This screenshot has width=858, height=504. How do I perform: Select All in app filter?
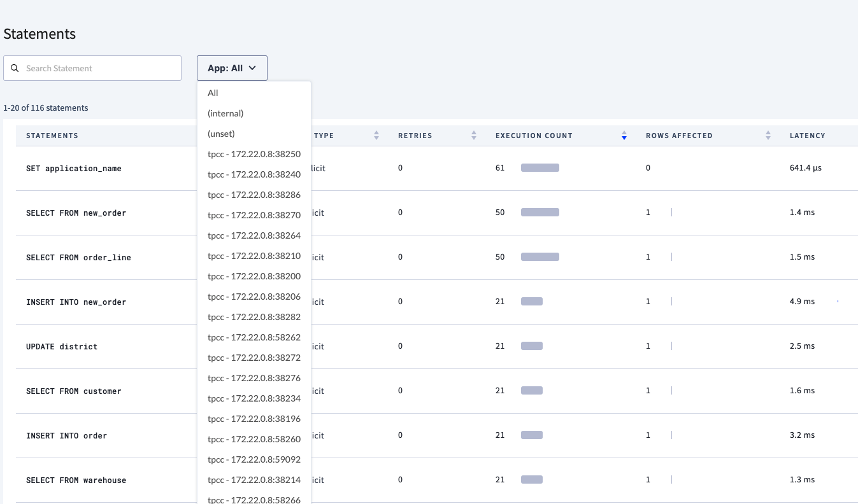coord(213,93)
